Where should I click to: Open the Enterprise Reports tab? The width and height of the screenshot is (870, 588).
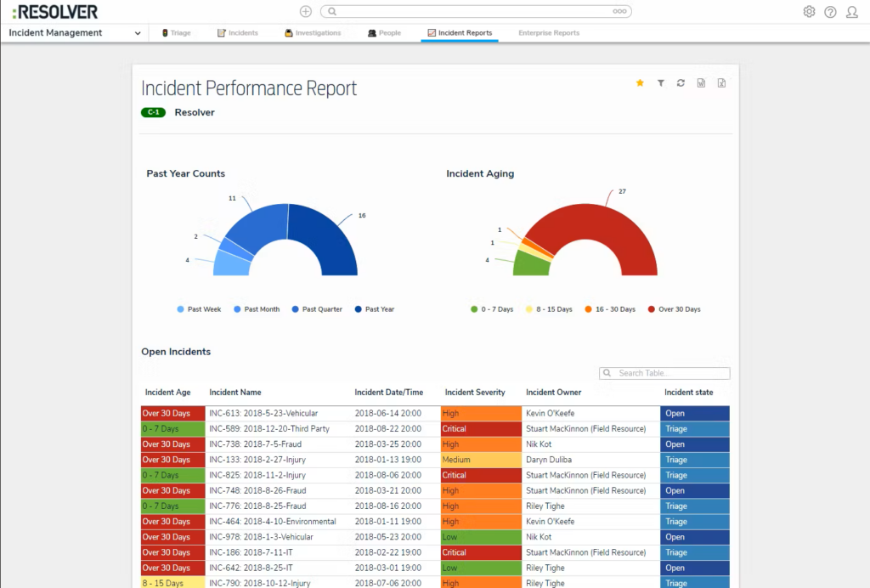548,32
